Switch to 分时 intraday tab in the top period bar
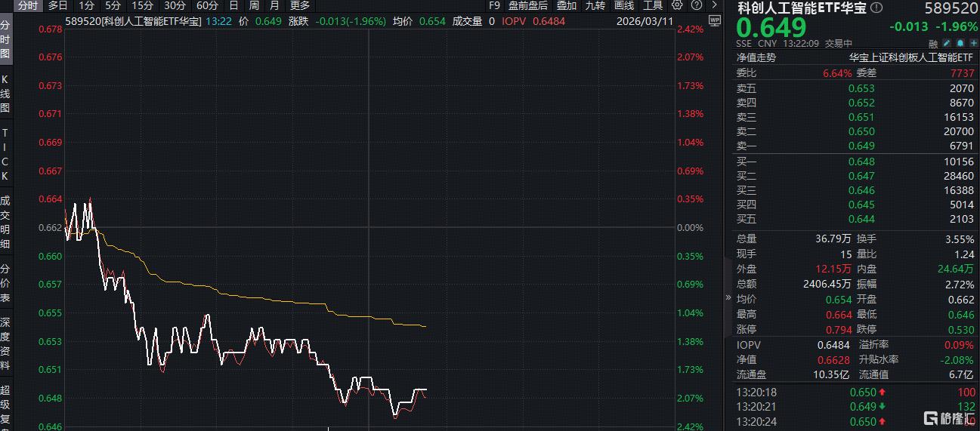The height and width of the screenshot is (431, 980). [x=27, y=5]
